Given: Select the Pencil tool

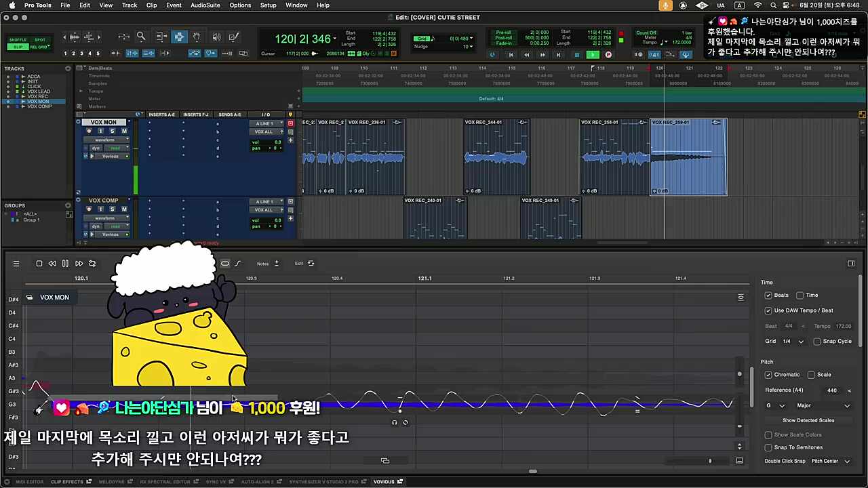Looking at the screenshot, I should click(x=234, y=37).
